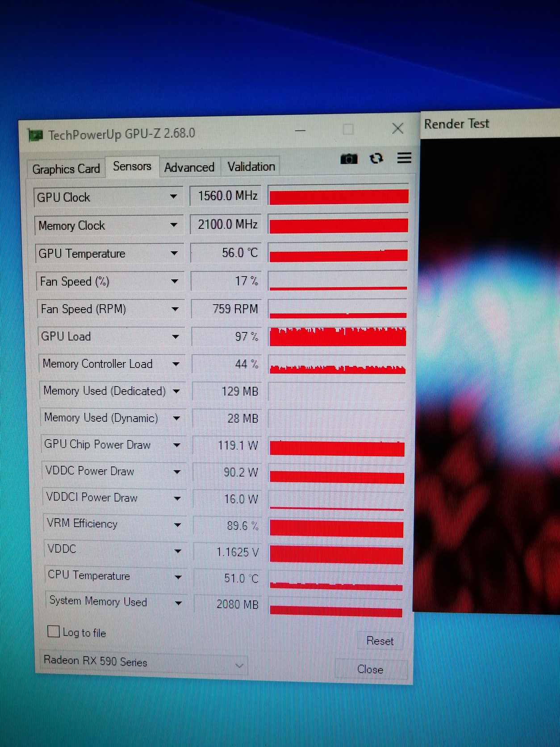
Task: Click the GPU Temperature history graph
Action: (339, 252)
